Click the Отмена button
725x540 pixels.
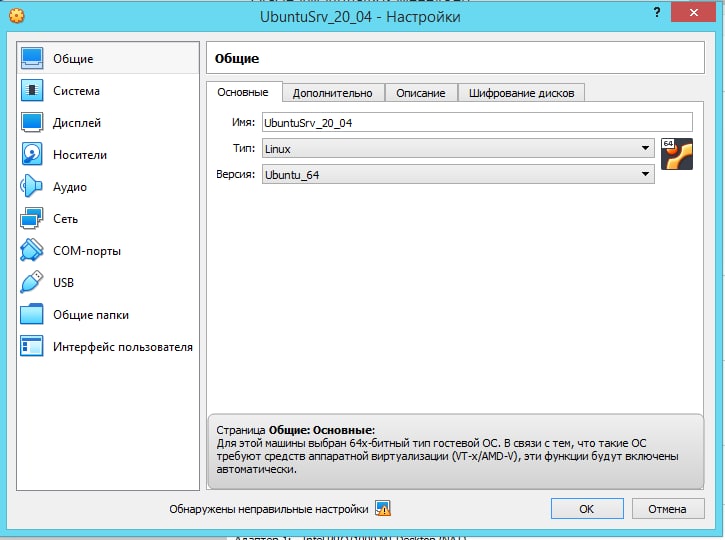[668, 509]
